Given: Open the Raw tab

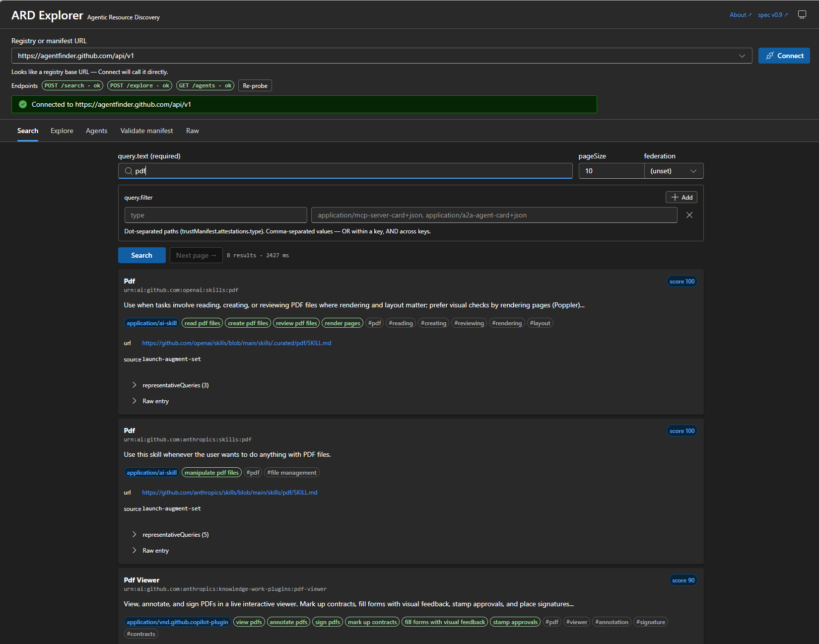Looking at the screenshot, I should pyautogui.click(x=193, y=131).
